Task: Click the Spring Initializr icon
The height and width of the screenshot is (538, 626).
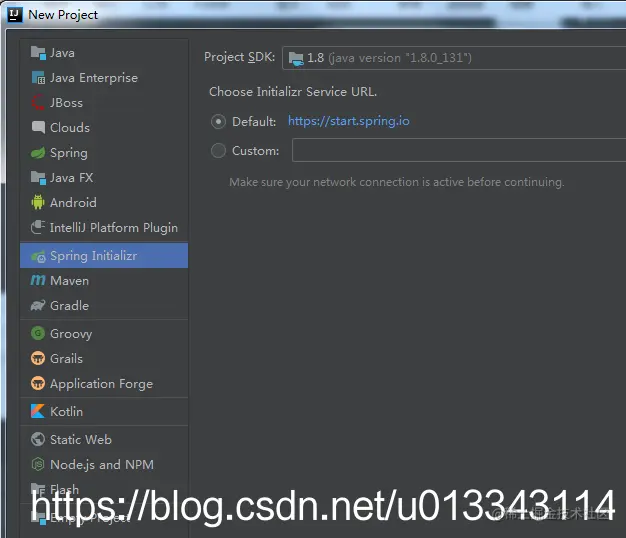Action: click(38, 256)
